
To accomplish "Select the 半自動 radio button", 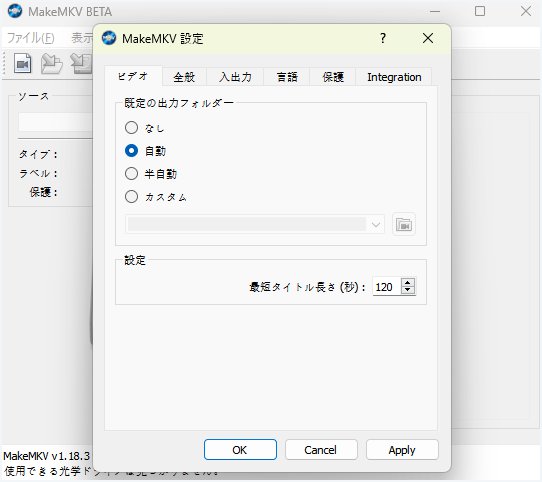I will pyautogui.click(x=131, y=174).
